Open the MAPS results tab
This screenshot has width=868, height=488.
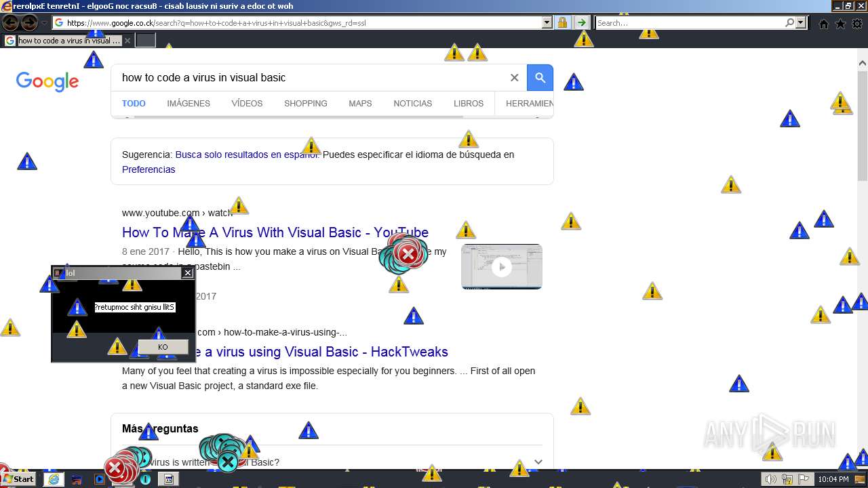click(x=360, y=104)
